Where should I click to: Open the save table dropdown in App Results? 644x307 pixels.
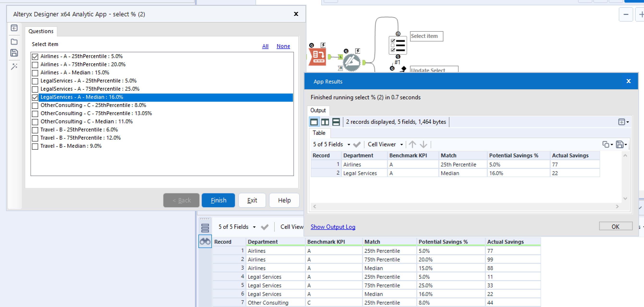[621, 144]
